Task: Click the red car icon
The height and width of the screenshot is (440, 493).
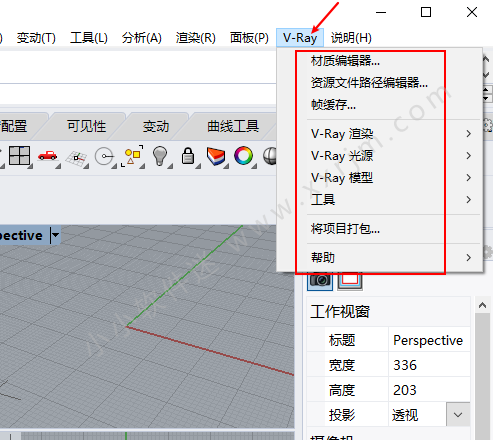Action: (47, 156)
